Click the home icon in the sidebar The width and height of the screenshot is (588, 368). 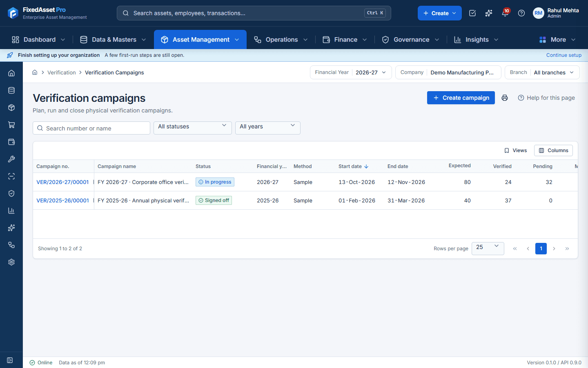pos(11,73)
